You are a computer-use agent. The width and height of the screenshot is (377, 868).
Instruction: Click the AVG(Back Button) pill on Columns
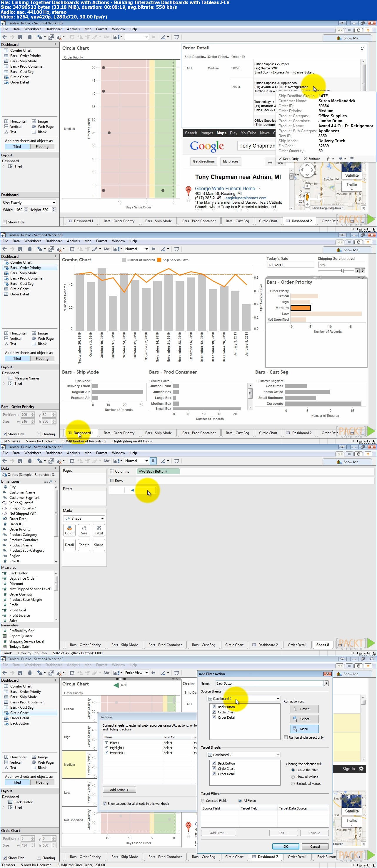pyautogui.click(x=158, y=471)
